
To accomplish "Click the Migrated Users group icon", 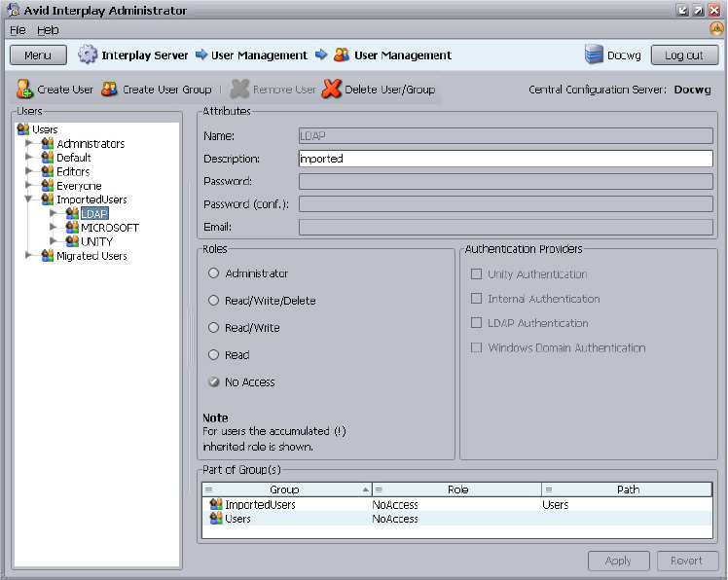I will [48, 255].
